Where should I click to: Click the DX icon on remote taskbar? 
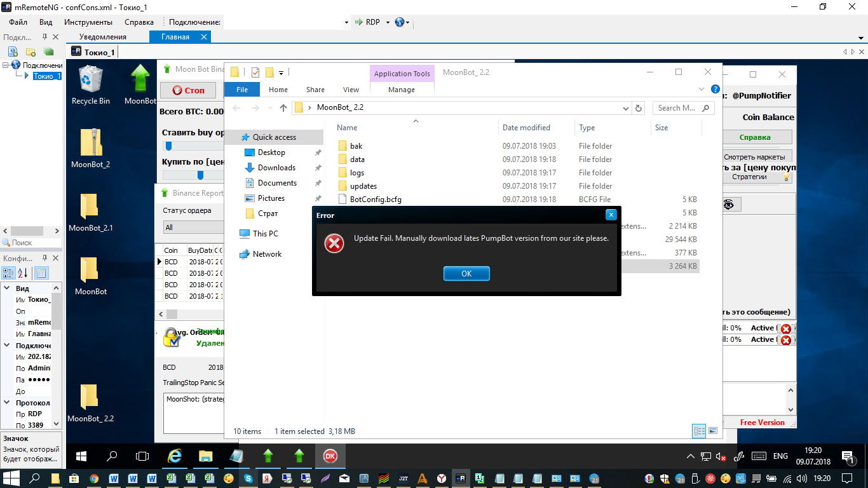pyautogui.click(x=330, y=456)
